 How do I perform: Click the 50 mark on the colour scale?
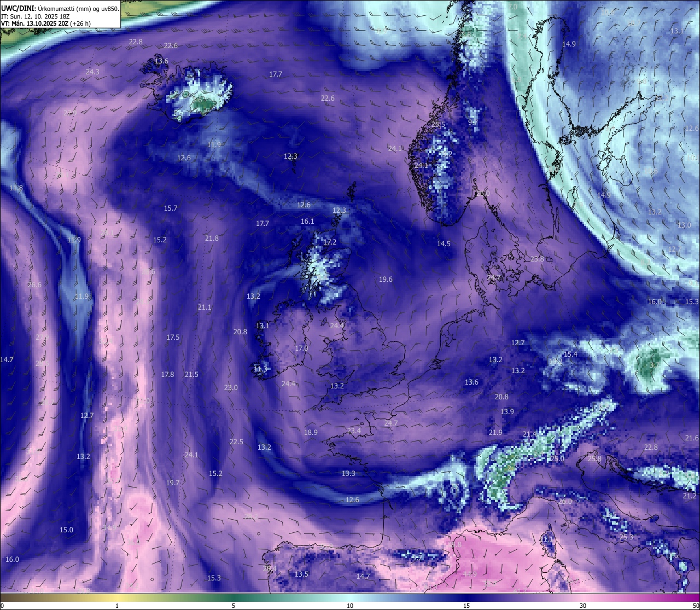695,605
